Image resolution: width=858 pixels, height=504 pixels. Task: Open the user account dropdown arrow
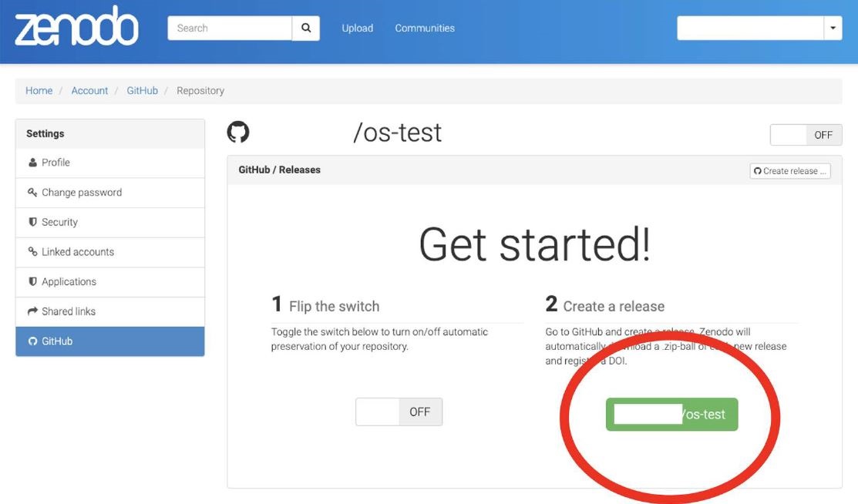pos(833,28)
